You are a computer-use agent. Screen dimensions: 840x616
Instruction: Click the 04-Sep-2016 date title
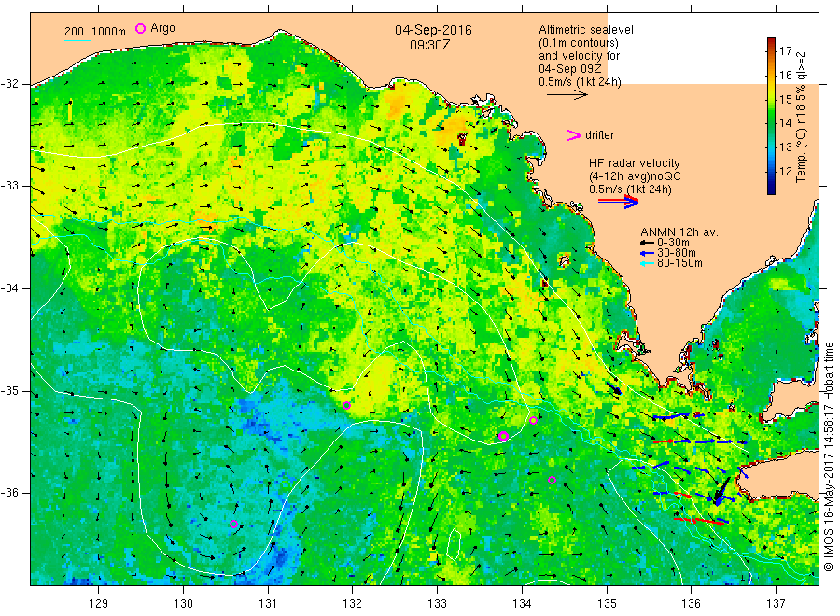pos(433,30)
